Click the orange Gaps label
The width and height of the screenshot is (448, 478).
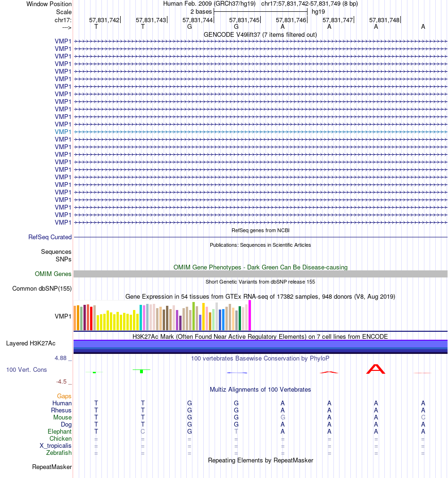64,396
